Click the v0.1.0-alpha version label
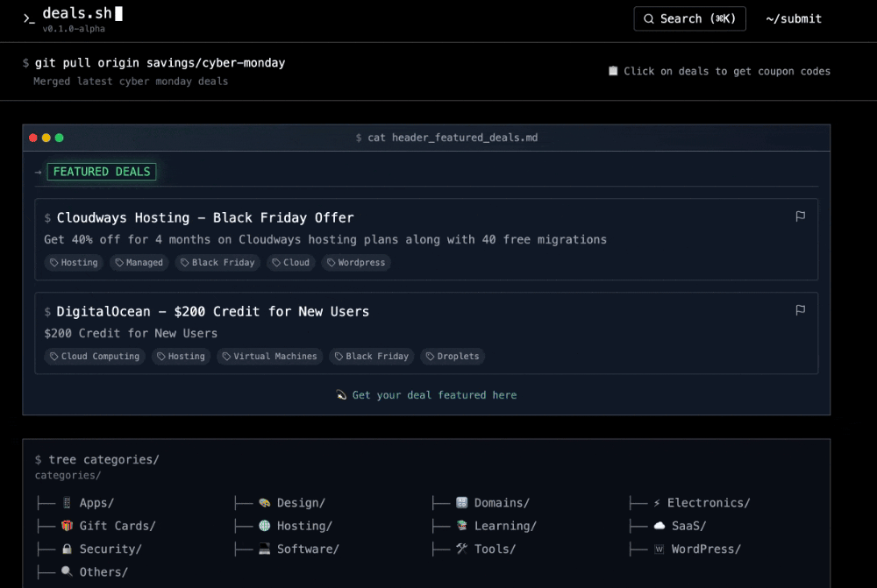Image resolution: width=877 pixels, height=588 pixels. pos(74,29)
